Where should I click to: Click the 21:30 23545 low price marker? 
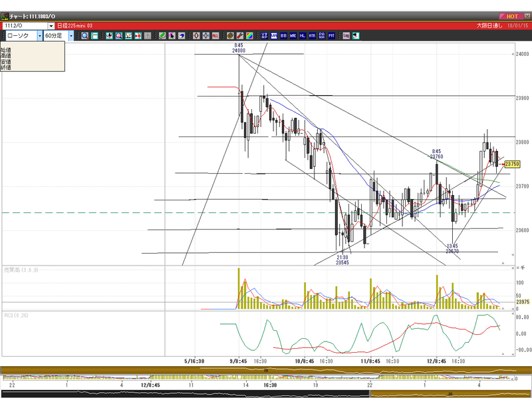(x=342, y=260)
